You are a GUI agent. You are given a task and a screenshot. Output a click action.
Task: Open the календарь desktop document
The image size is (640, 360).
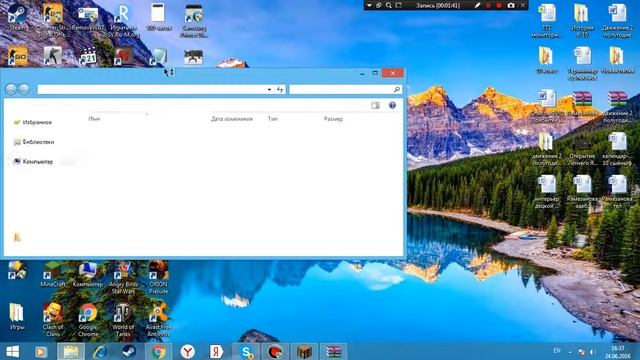(x=617, y=149)
